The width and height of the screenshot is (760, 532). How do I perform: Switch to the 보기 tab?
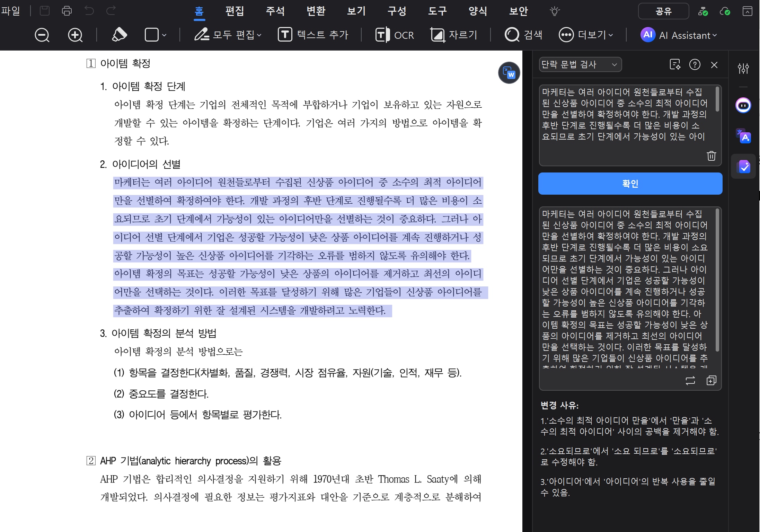[356, 11]
